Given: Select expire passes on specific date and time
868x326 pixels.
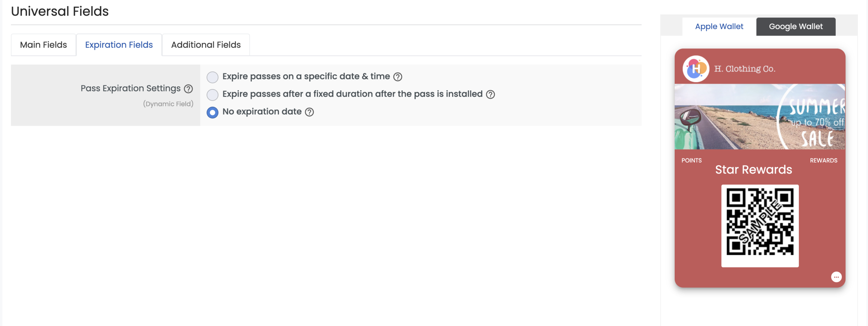Looking at the screenshot, I should pos(212,77).
